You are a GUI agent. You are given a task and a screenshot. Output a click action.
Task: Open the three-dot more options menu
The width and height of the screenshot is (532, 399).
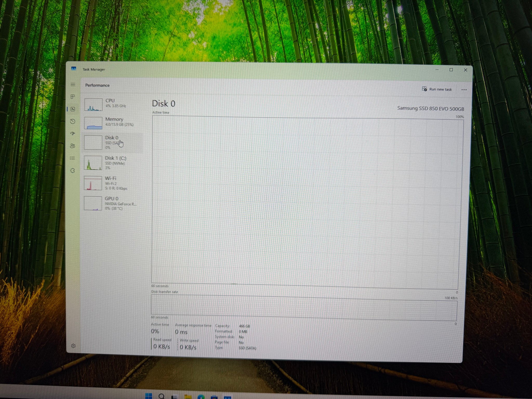[464, 90]
